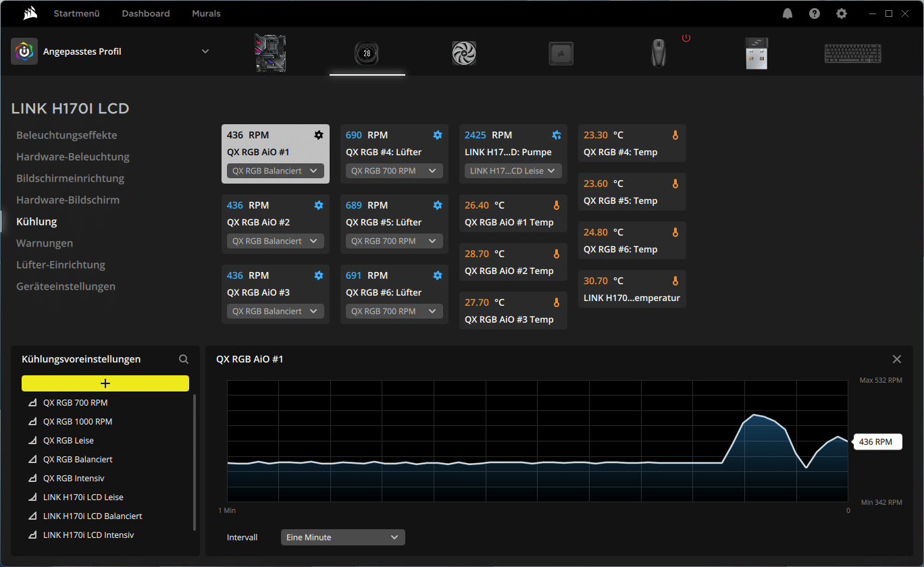
Task: Select the motherboard device icon
Action: [x=270, y=53]
